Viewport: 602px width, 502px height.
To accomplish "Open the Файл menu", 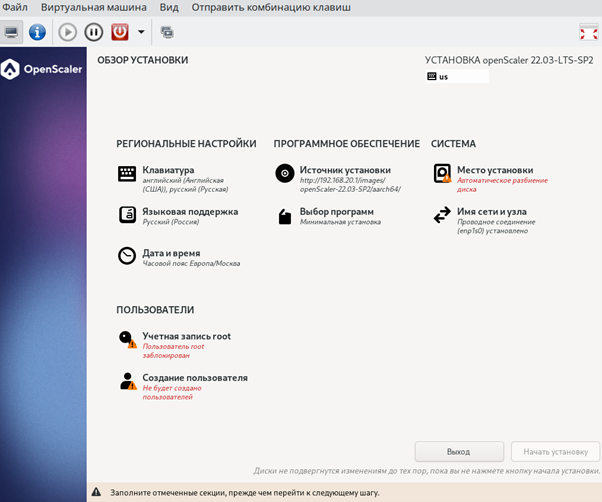I will coord(15,8).
